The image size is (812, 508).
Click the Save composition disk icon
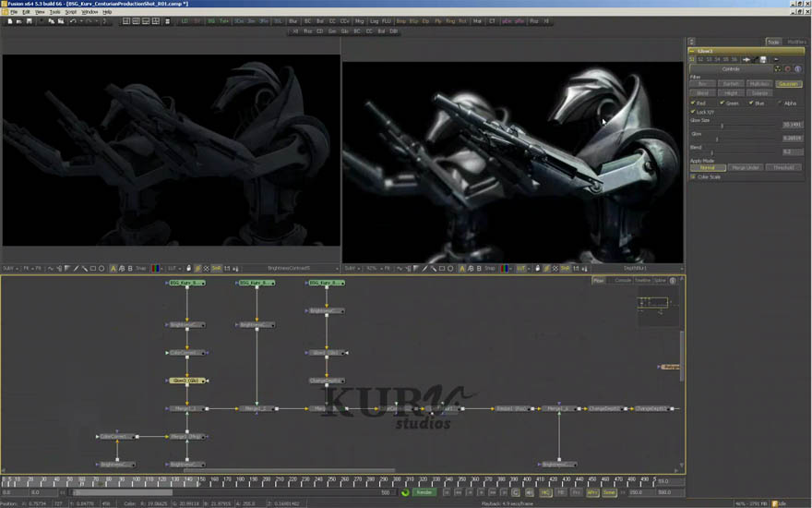click(29, 21)
